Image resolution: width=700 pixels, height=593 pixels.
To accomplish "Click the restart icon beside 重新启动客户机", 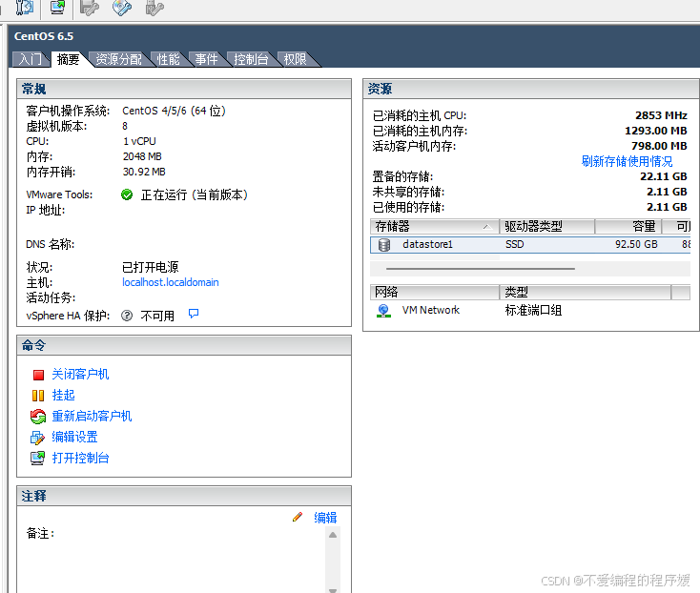I will 38,417.
